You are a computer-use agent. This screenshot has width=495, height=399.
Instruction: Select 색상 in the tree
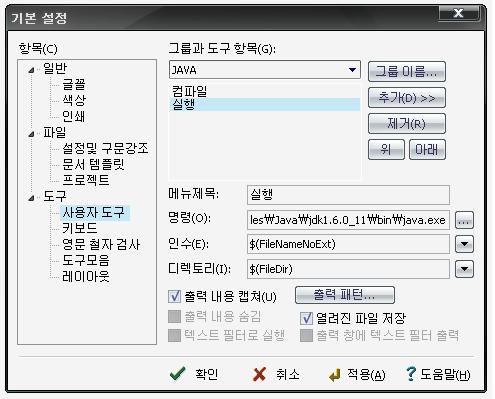click(x=74, y=100)
